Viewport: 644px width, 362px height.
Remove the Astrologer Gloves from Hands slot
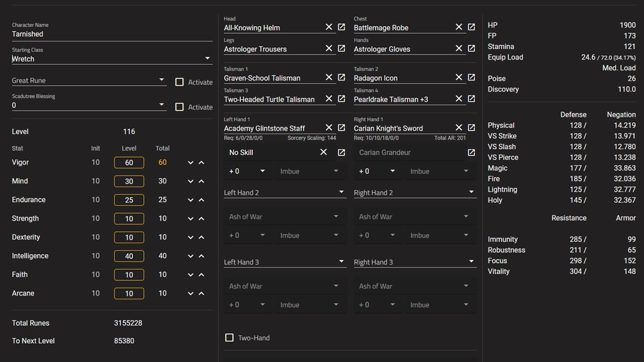pos(459,48)
